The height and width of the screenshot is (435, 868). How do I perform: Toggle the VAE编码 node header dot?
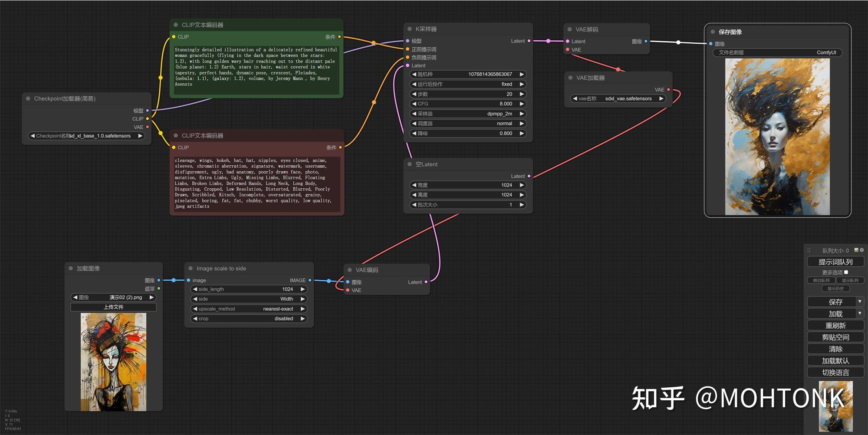349,269
